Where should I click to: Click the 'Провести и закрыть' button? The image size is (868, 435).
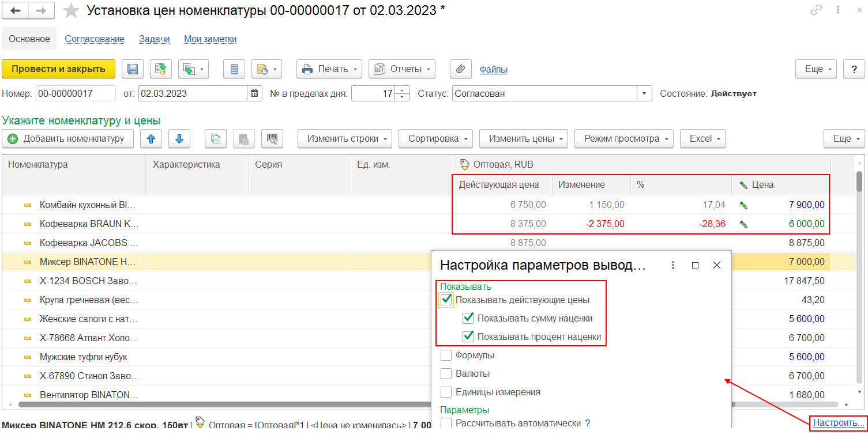click(x=58, y=69)
